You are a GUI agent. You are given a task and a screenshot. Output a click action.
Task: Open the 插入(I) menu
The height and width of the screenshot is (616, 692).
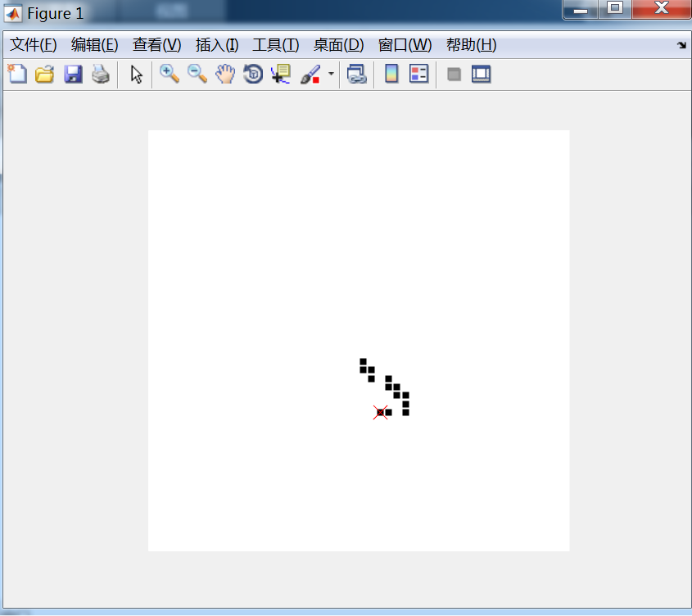pos(217,45)
